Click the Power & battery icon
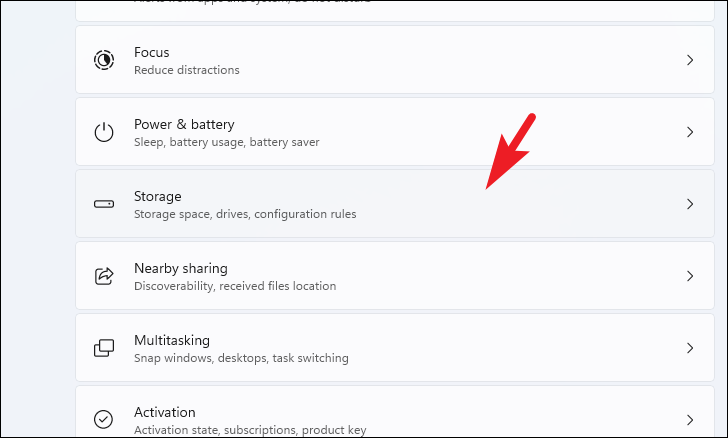This screenshot has height=438, width=728. point(104,132)
